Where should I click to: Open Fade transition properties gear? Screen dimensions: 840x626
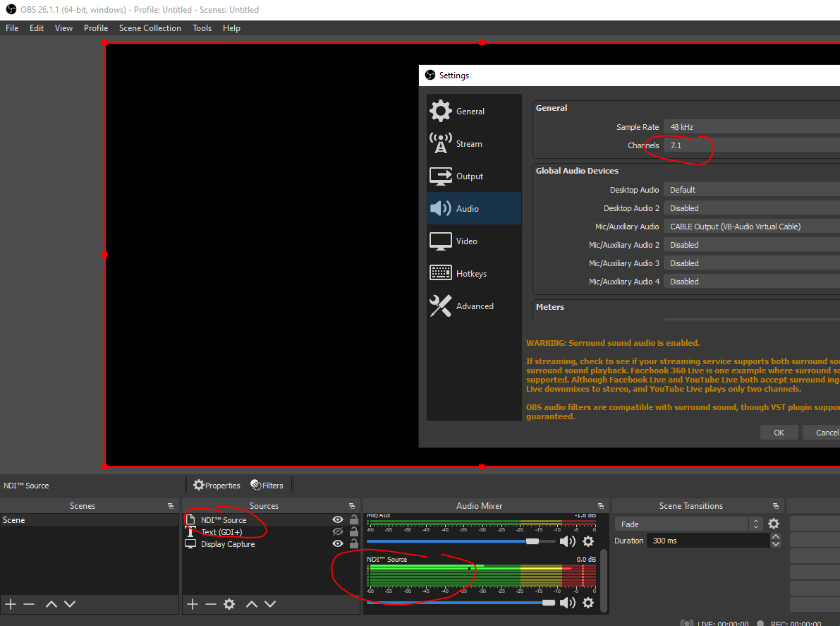774,524
